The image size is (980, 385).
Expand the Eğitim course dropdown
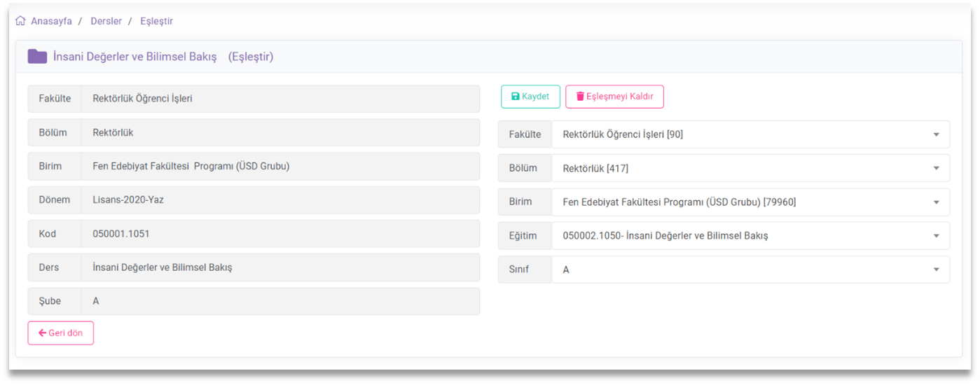pyautogui.click(x=750, y=236)
